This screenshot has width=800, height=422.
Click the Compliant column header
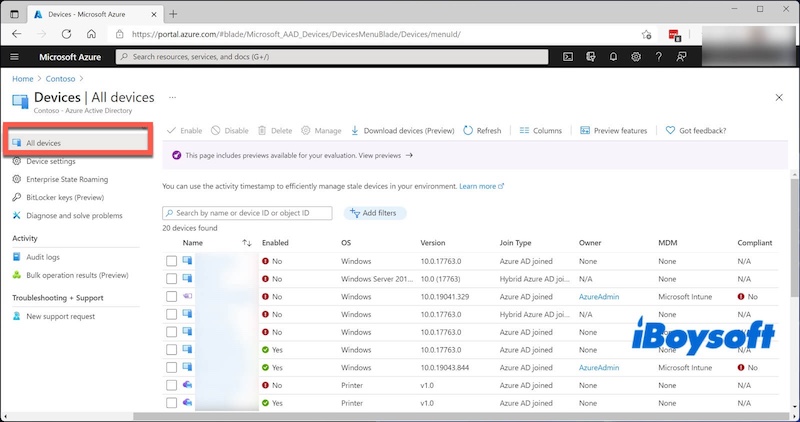pyautogui.click(x=755, y=243)
